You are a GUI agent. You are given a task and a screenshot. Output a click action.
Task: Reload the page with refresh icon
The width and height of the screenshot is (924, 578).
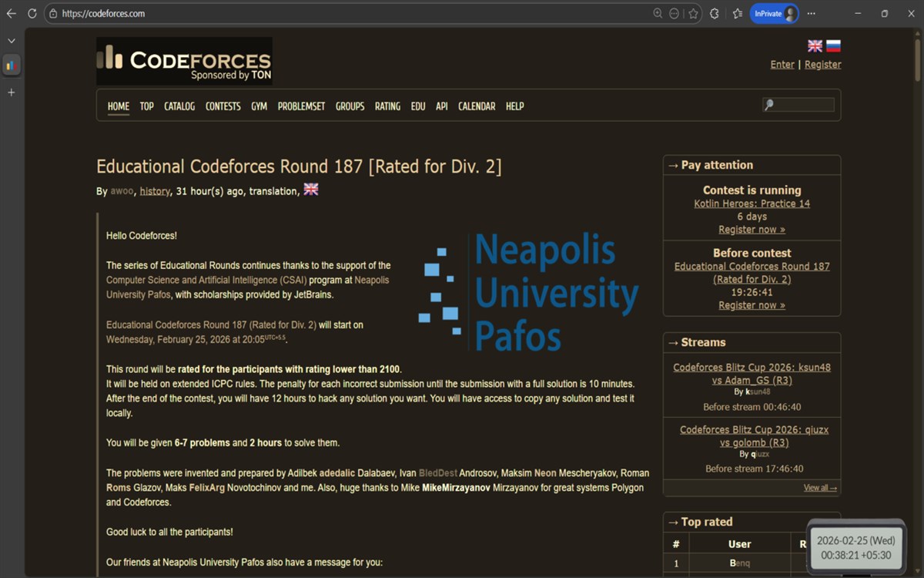(x=32, y=14)
